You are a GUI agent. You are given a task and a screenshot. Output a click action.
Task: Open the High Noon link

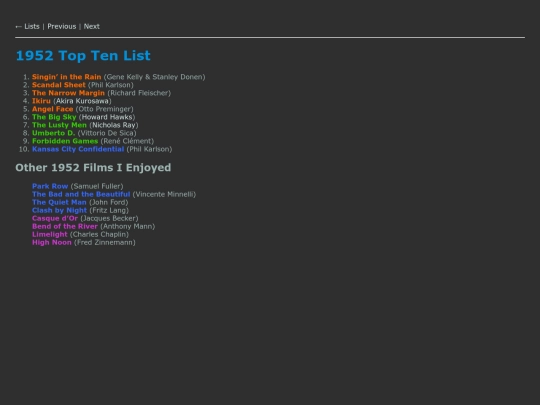coord(52,242)
